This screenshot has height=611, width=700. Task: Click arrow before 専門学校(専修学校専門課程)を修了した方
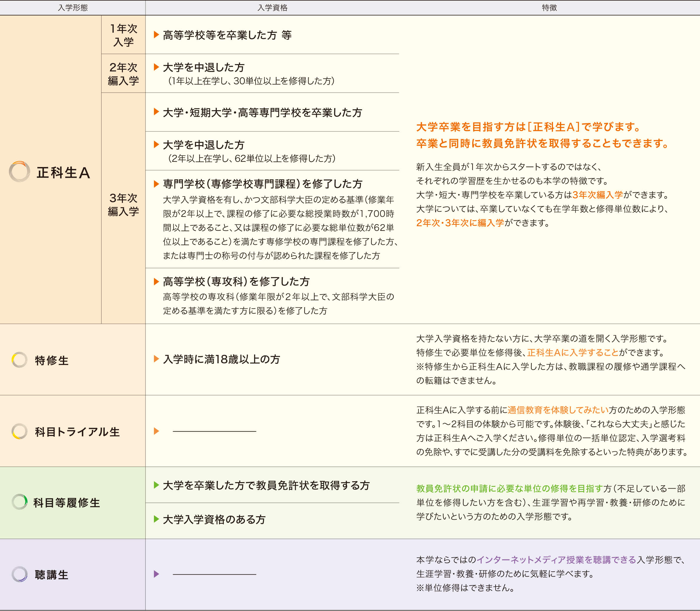click(157, 184)
